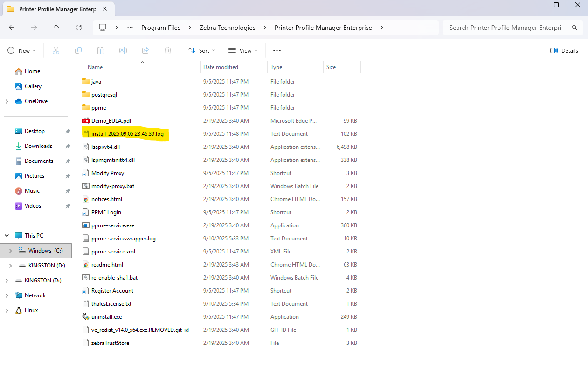Select the Register Account shortcut
588x379 pixels.
[112, 290]
